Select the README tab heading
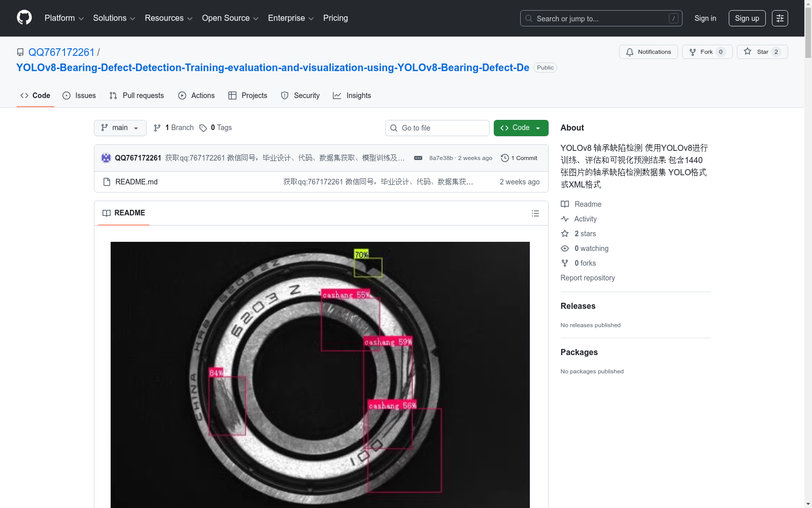The image size is (812, 508). click(x=124, y=213)
